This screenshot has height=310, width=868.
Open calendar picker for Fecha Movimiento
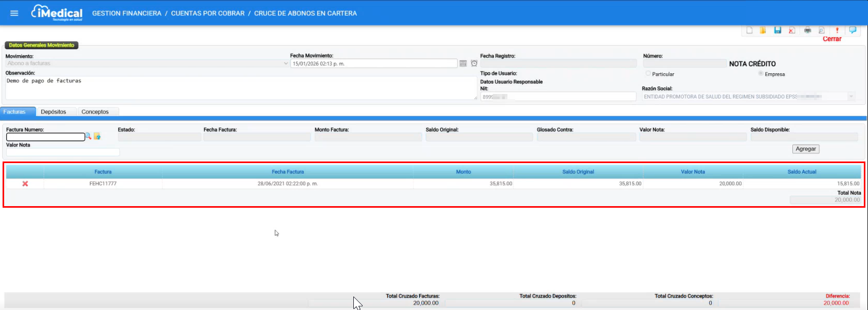click(x=463, y=63)
